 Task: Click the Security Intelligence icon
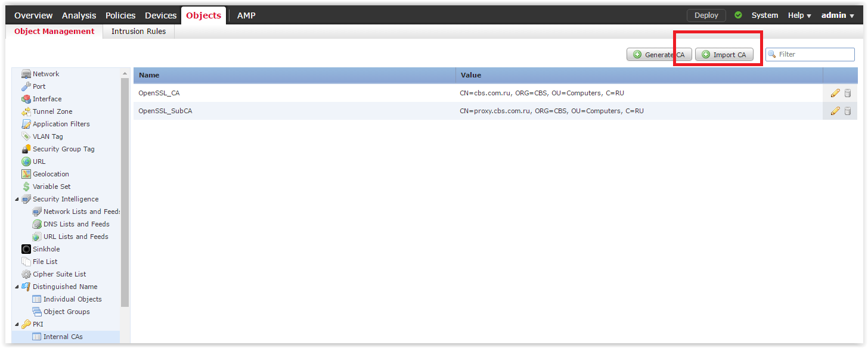pyautogui.click(x=26, y=199)
